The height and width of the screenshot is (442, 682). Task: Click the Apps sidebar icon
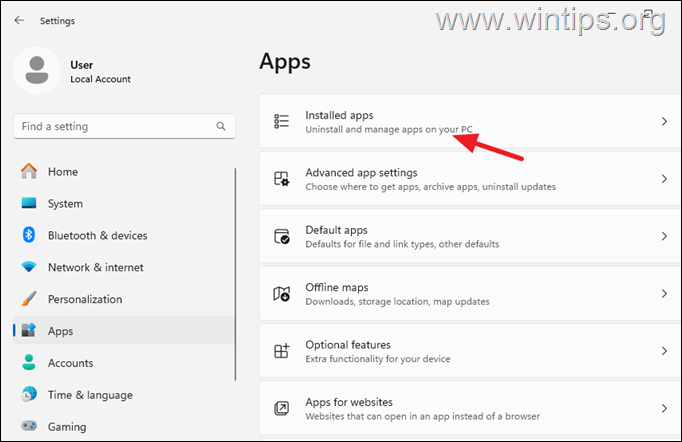(x=29, y=331)
